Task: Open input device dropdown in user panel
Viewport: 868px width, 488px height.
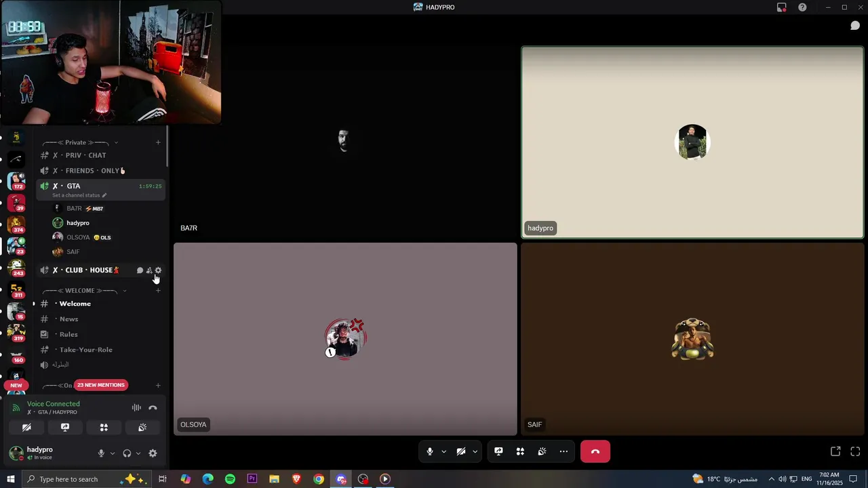Action: (x=113, y=453)
